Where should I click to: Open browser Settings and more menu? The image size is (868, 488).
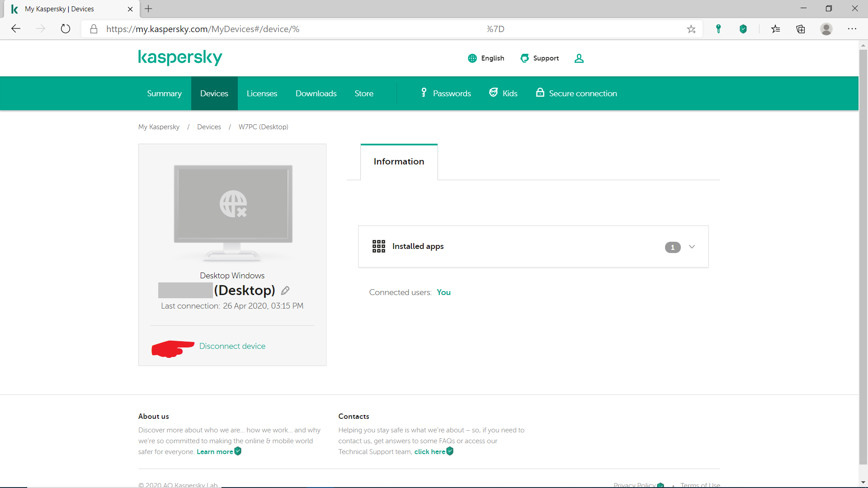click(x=852, y=29)
